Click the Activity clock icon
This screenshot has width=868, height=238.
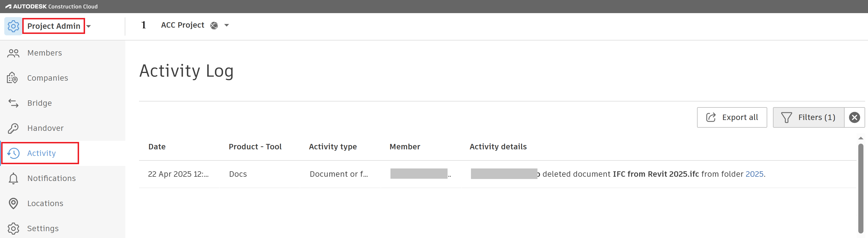13,153
